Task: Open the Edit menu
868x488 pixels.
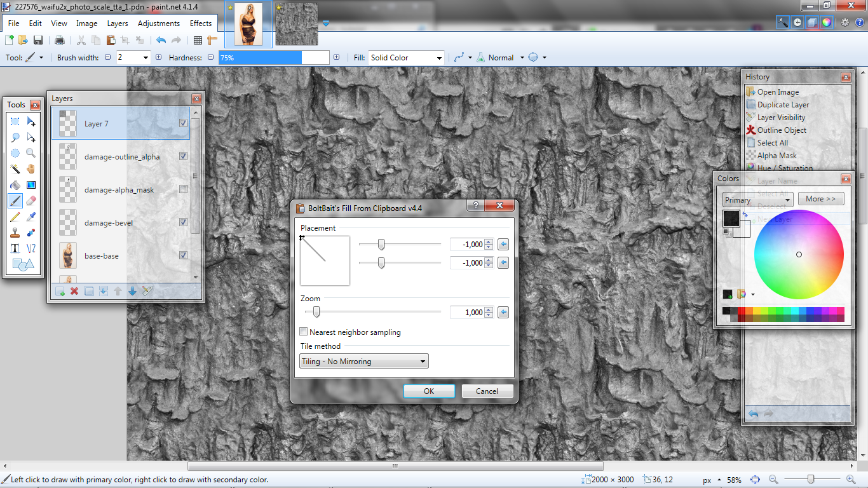Action: coord(35,24)
